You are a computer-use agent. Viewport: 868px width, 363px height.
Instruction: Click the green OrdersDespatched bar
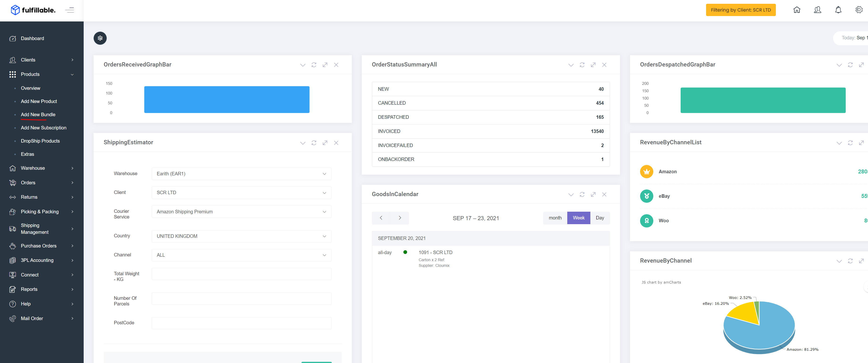pyautogui.click(x=763, y=100)
